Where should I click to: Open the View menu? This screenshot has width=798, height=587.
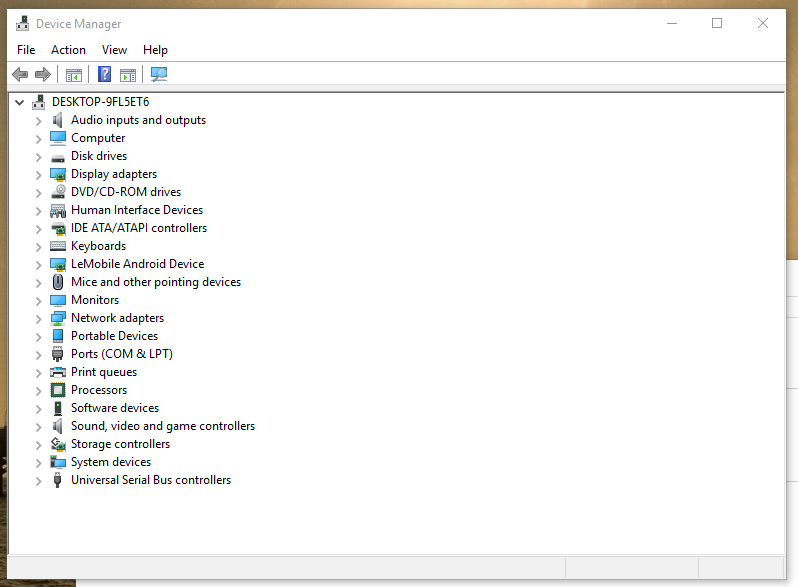[x=114, y=50]
